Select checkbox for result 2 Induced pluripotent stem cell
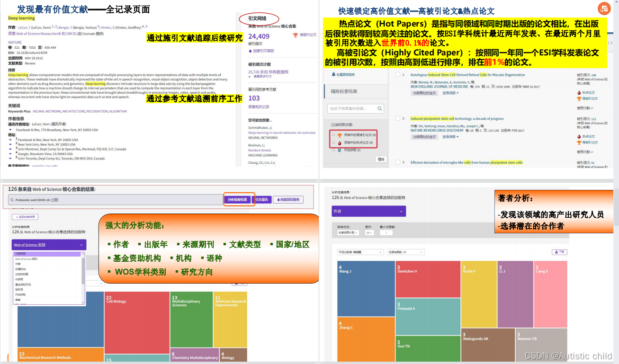This screenshot has height=364, width=619. pos(398,118)
